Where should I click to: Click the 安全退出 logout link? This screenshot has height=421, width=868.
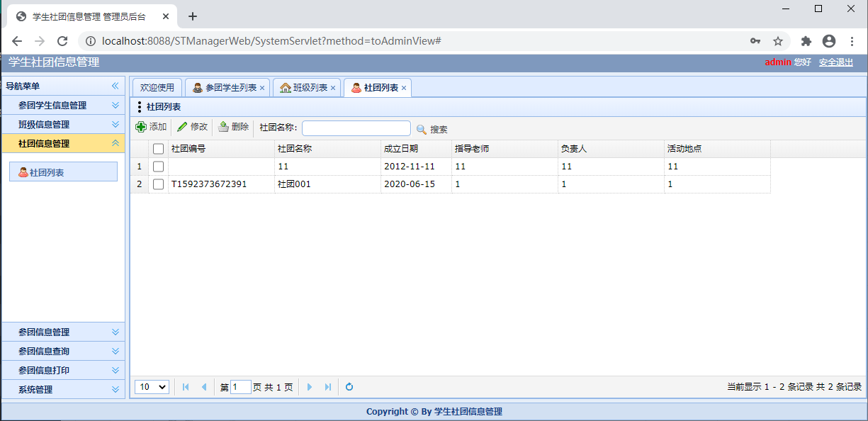pos(836,62)
